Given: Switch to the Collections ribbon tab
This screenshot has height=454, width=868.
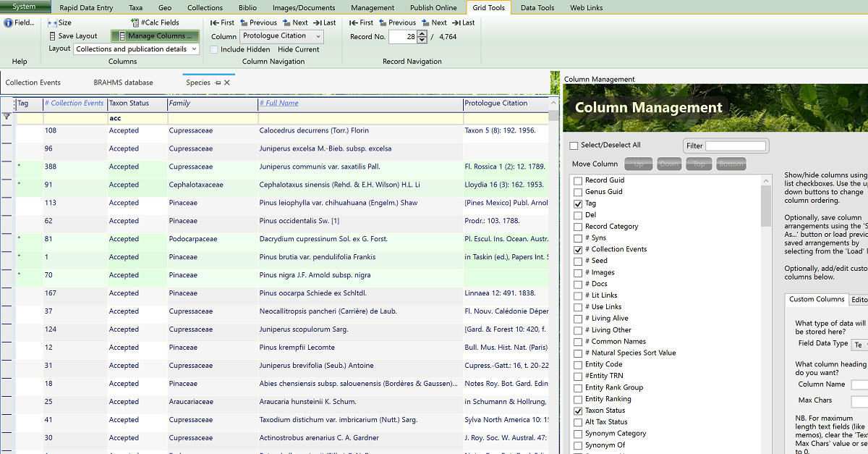Looking at the screenshot, I should click(x=205, y=7).
